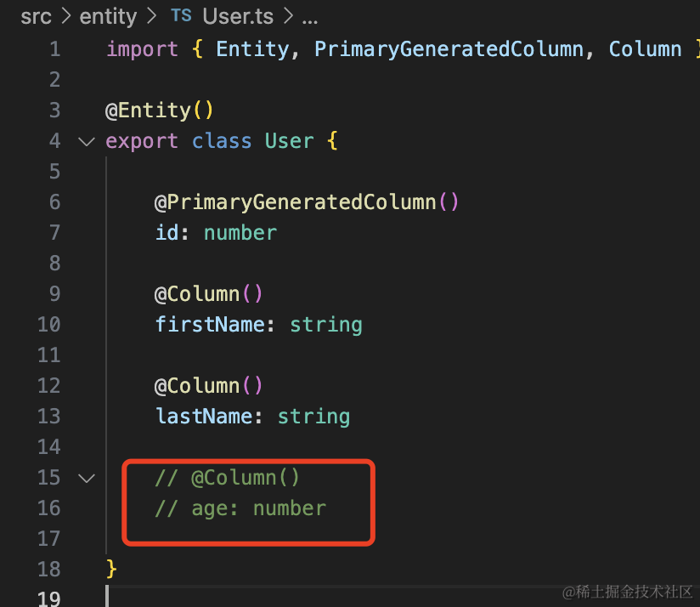
Task: Click the TS file icon in breadcrumb
Action: (x=180, y=16)
